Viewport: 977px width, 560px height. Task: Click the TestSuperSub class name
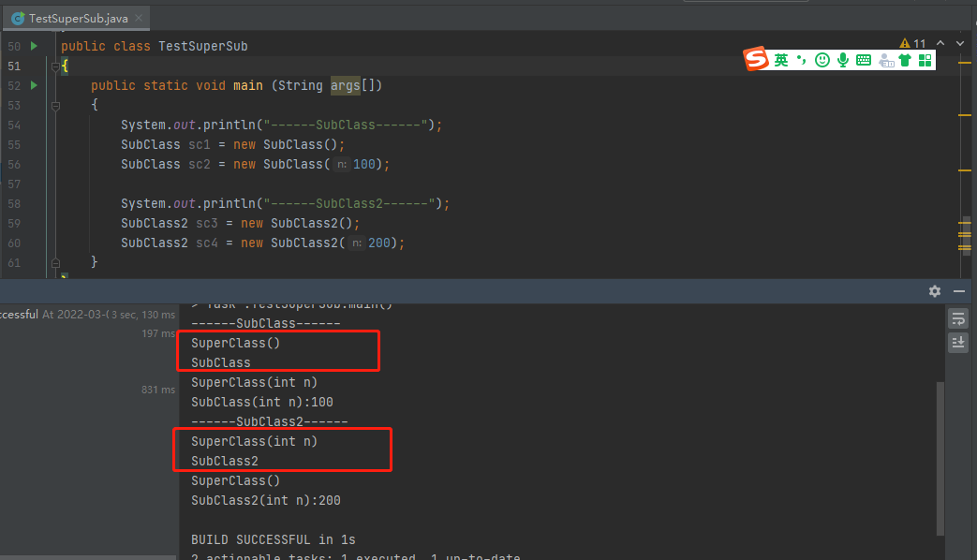point(203,46)
